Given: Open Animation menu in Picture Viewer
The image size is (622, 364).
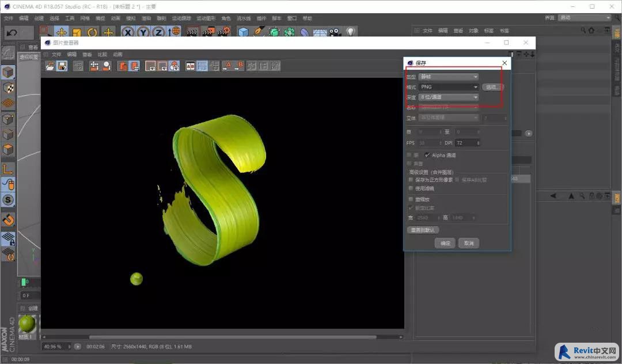Looking at the screenshot, I should (118, 54).
